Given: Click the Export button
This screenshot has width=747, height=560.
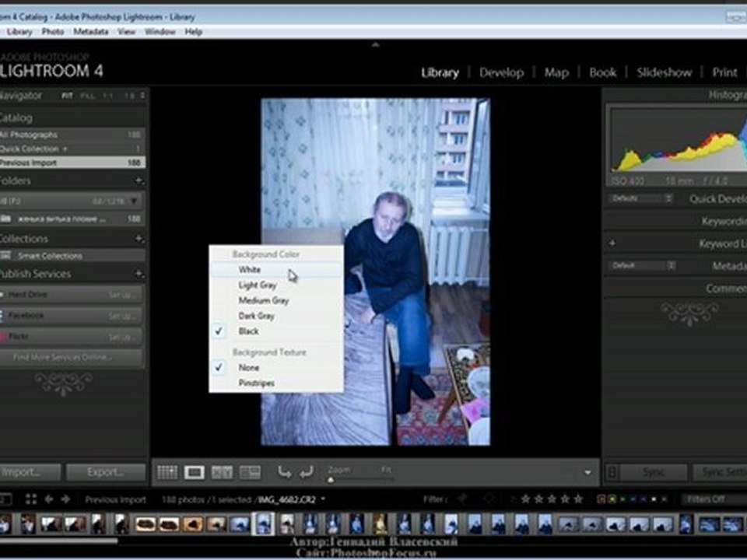Looking at the screenshot, I should (x=105, y=472).
